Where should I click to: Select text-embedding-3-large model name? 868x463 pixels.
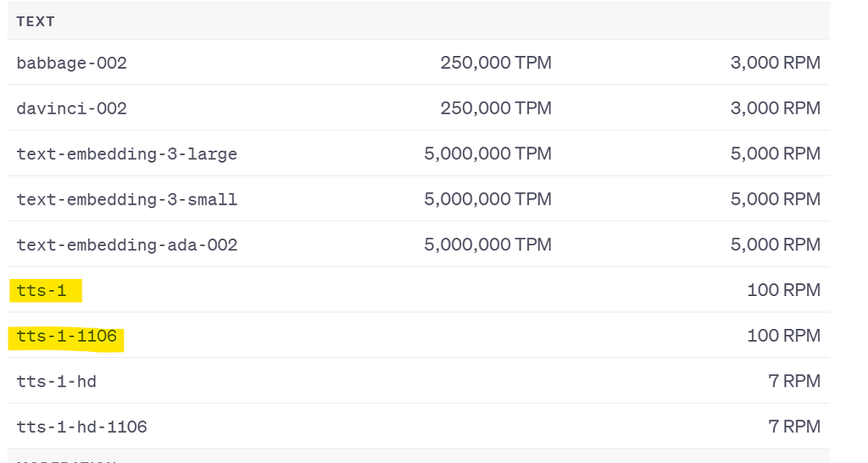[x=126, y=154]
